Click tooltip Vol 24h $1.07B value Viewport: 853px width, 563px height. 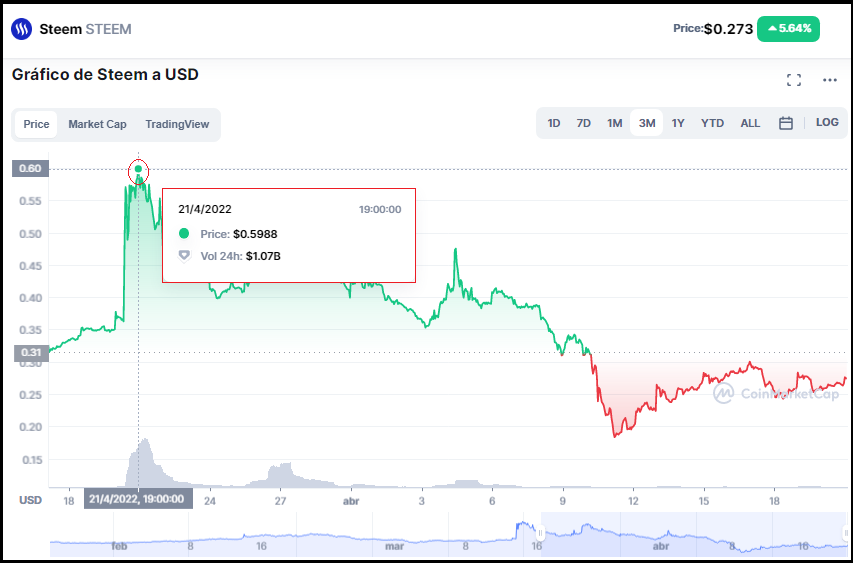(x=263, y=256)
